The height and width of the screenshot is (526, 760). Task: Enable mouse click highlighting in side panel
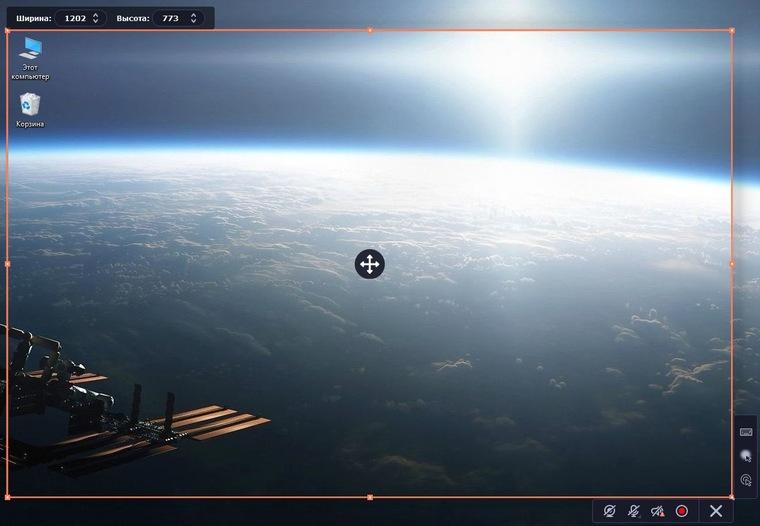point(746,480)
